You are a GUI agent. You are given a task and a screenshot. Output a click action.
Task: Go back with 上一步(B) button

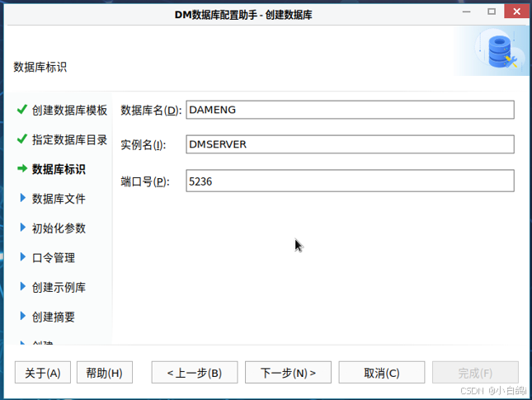pos(195,373)
